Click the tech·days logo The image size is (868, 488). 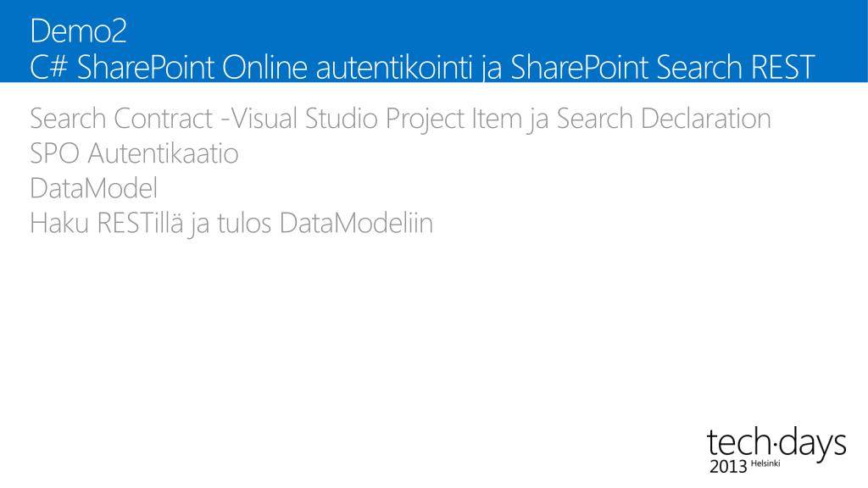776,450
